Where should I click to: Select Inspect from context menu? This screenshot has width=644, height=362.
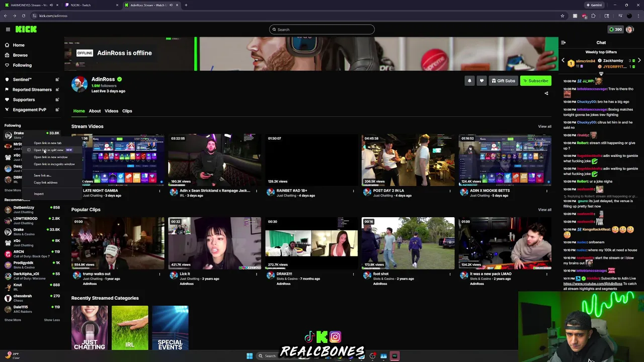point(39,194)
